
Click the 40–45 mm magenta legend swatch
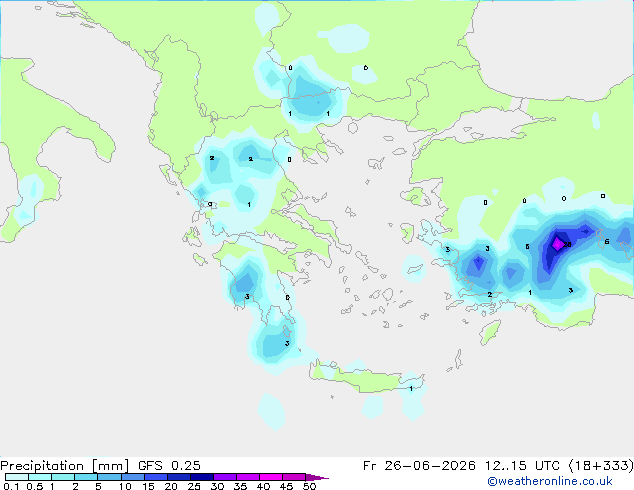271,477
